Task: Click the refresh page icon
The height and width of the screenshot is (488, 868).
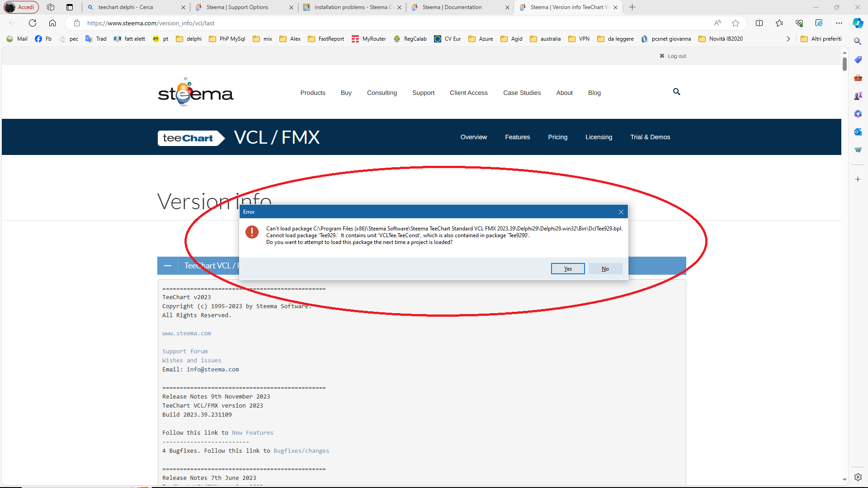Action: pos(32,23)
